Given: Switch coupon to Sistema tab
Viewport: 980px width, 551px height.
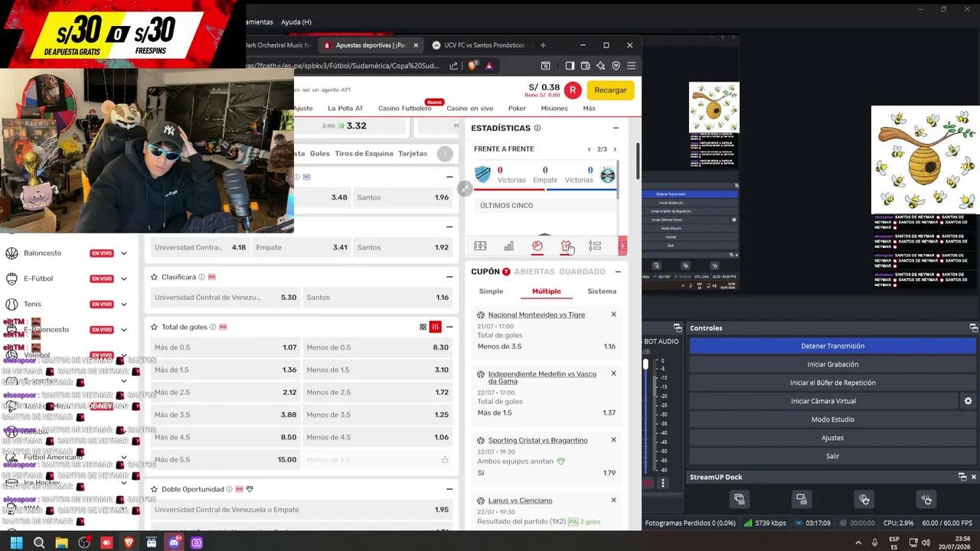Looking at the screenshot, I should tap(602, 291).
